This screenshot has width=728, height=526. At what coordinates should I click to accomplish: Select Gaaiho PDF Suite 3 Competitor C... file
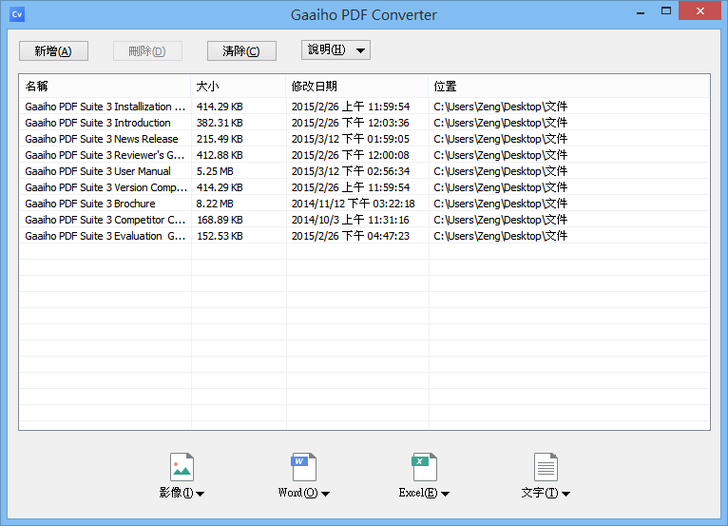pyautogui.click(x=105, y=220)
